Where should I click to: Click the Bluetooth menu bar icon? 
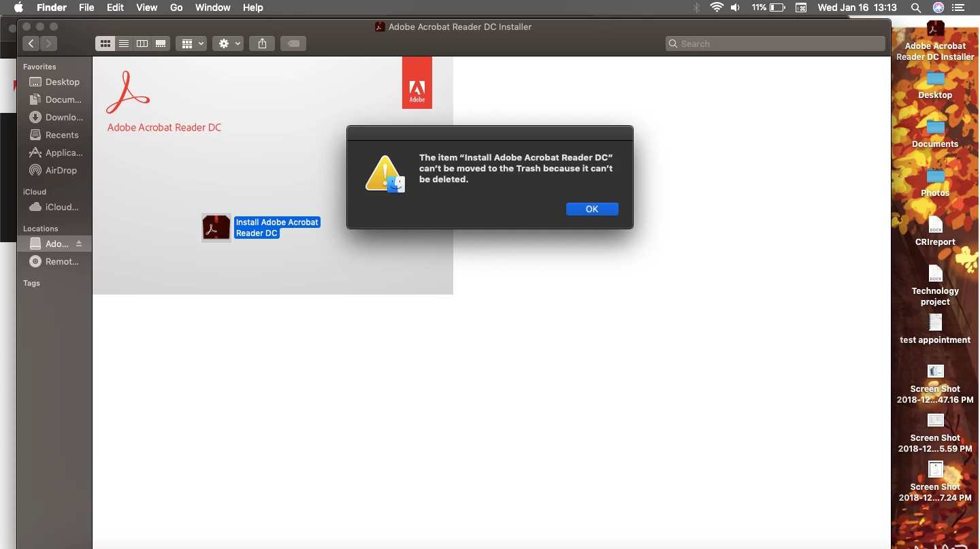696,7
